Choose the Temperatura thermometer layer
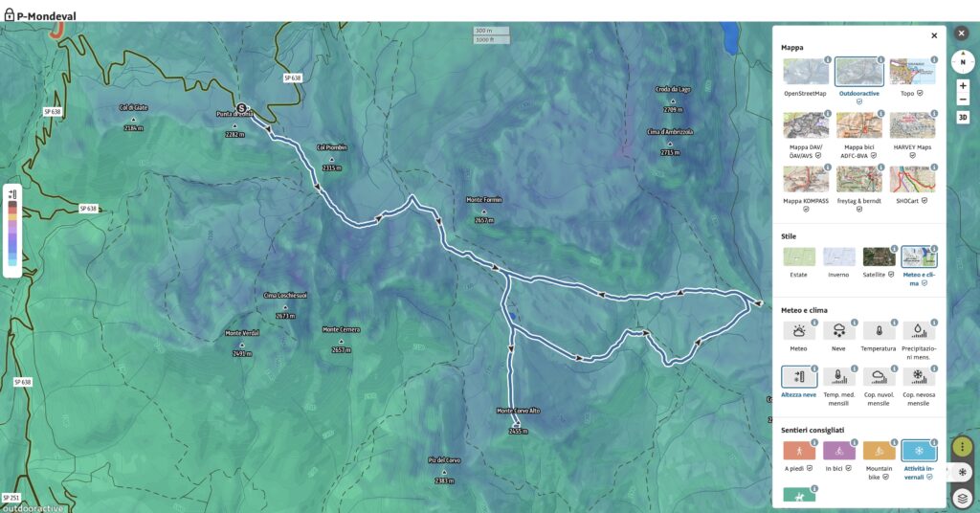Image resolution: width=980 pixels, height=513 pixels. [879, 330]
